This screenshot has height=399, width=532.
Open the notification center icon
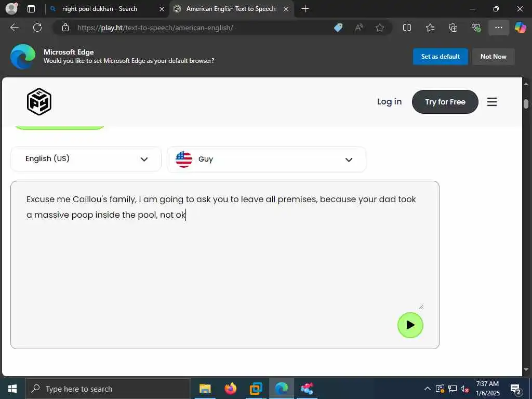click(x=516, y=390)
